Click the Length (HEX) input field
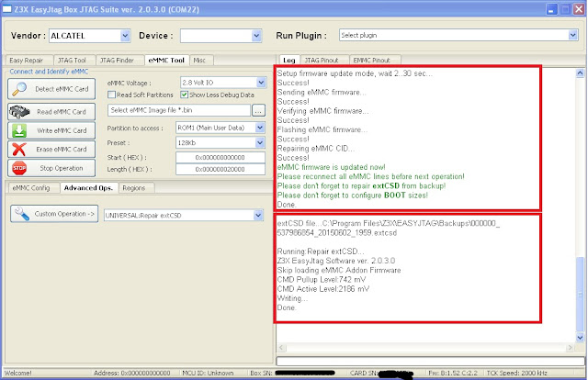 tap(220, 169)
